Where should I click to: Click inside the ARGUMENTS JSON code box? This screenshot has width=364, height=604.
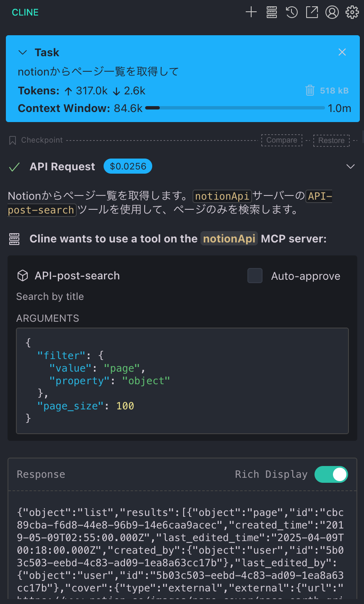(182, 381)
